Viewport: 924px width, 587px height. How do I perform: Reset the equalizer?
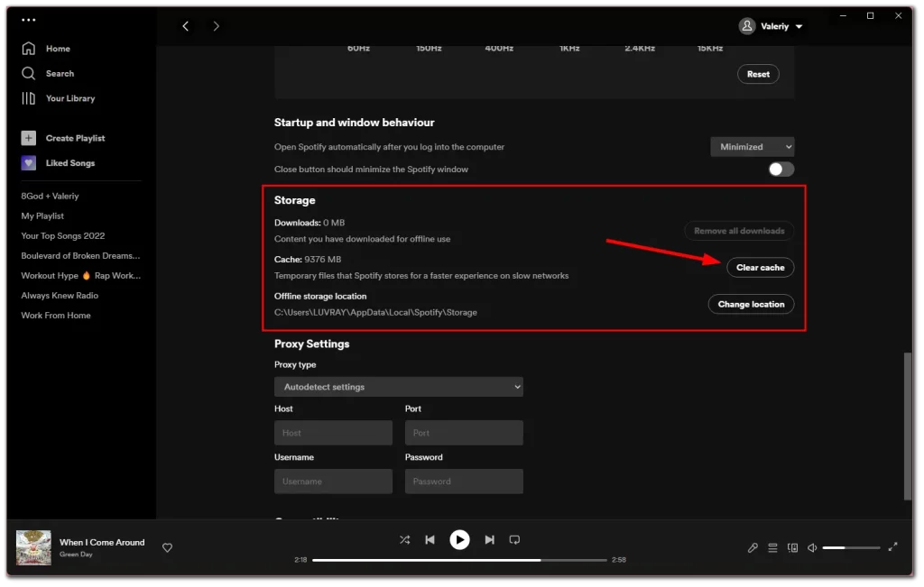pos(758,74)
